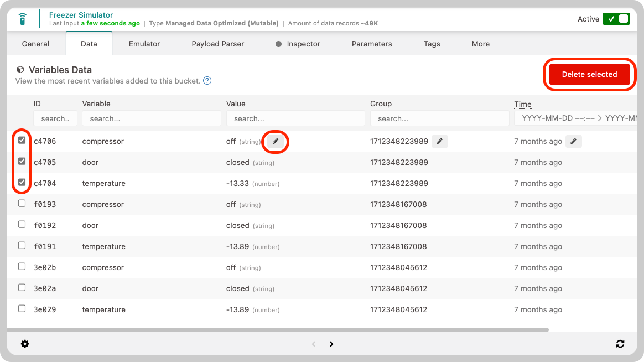Image resolution: width=644 pixels, height=362 pixels.
Task: Click the device icon next to Freezer Simulator
Action: click(22, 19)
